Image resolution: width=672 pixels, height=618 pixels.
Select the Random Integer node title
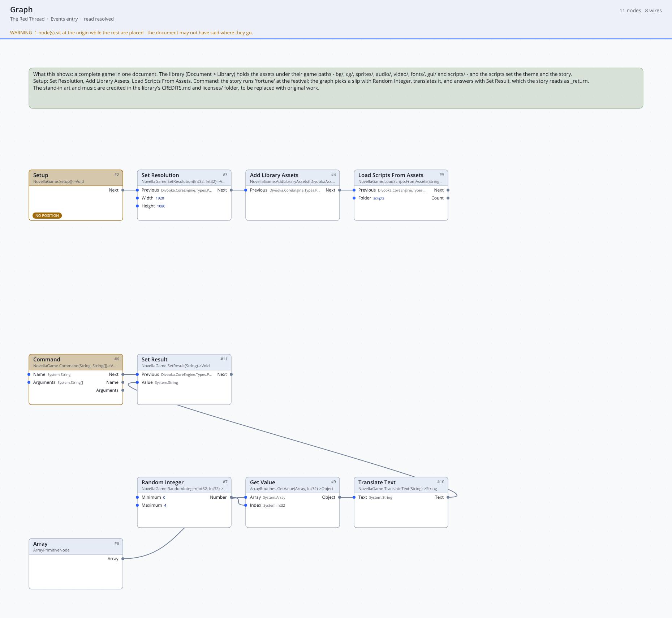tap(163, 482)
